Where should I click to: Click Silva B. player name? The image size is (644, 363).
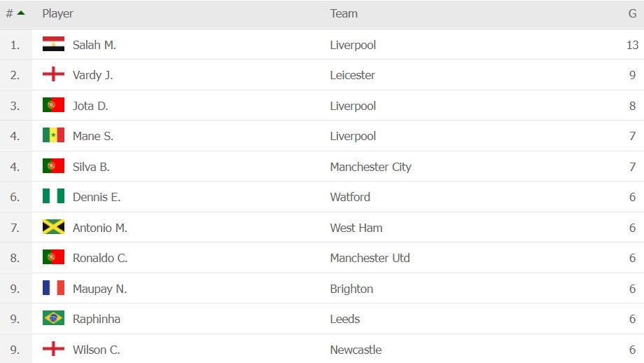coord(91,167)
